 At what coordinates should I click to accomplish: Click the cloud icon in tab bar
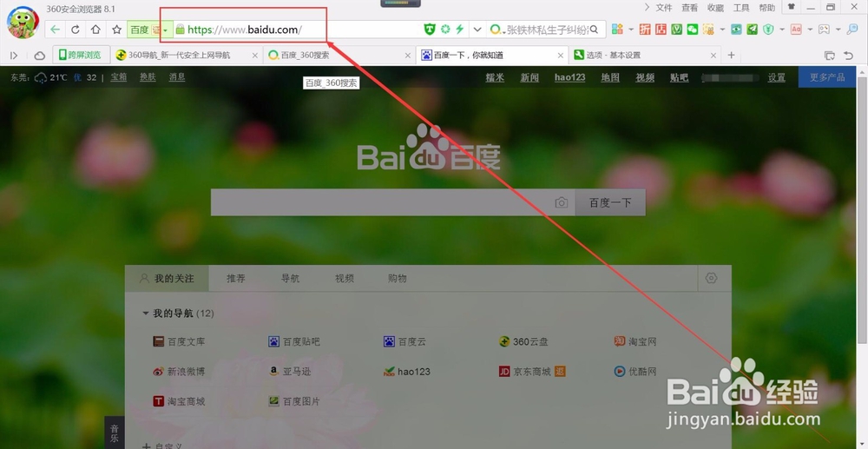click(39, 56)
